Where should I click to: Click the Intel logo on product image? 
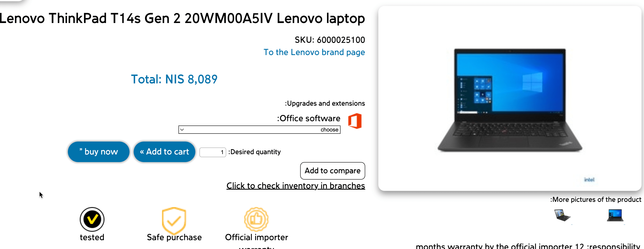click(x=589, y=180)
